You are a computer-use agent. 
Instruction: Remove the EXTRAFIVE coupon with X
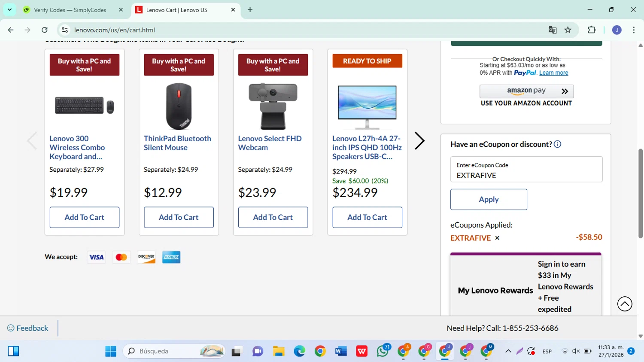pyautogui.click(x=497, y=238)
